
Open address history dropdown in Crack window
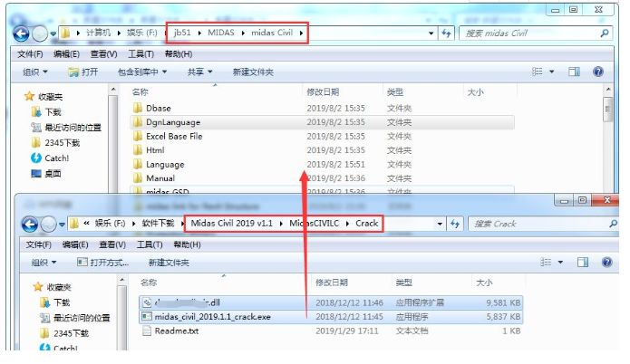440,224
